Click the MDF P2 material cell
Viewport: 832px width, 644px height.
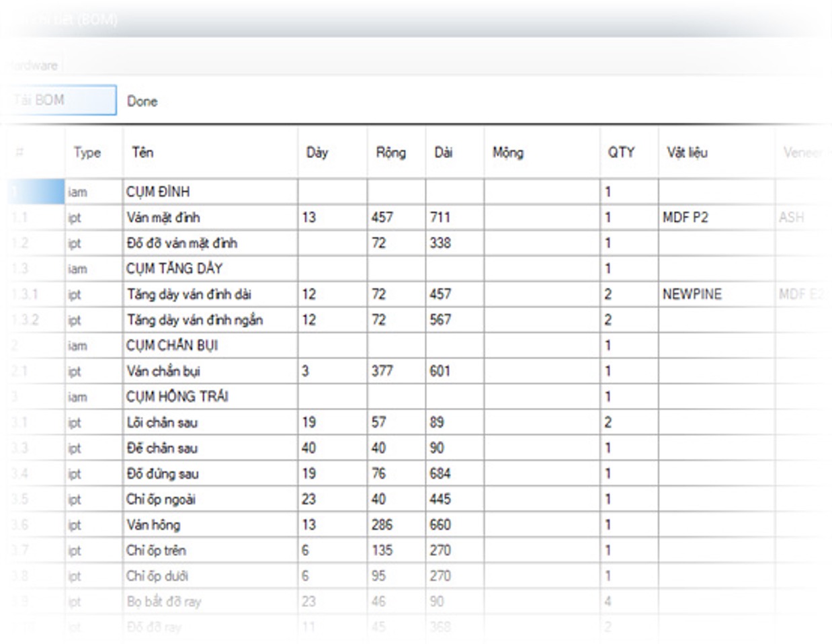(x=716, y=217)
